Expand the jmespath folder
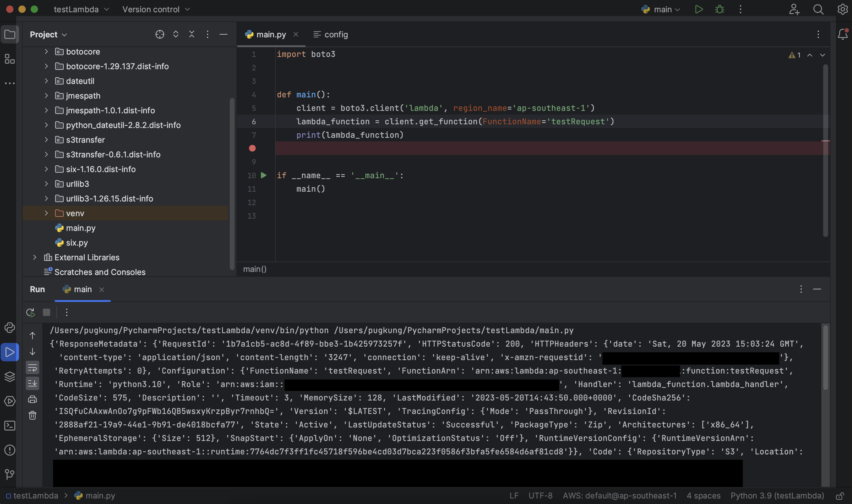This screenshot has height=504, width=852. 46,96
